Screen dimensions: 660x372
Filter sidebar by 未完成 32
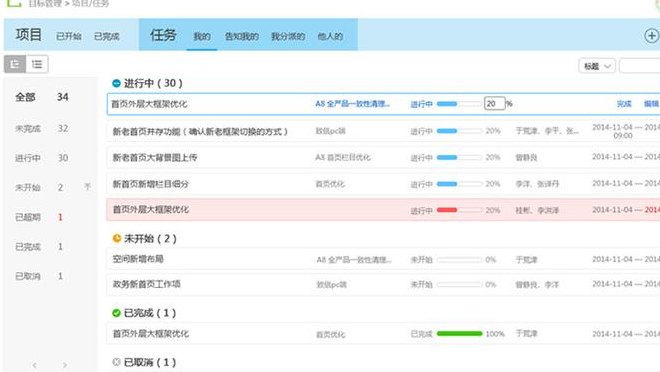point(42,128)
